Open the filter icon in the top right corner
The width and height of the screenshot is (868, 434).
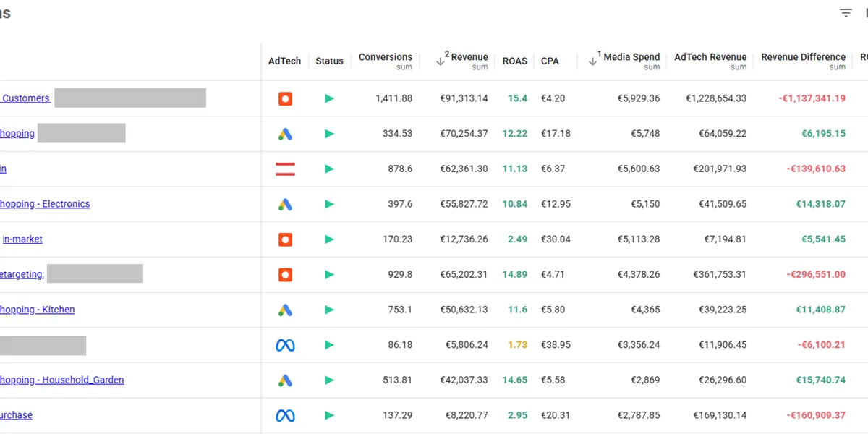click(845, 12)
